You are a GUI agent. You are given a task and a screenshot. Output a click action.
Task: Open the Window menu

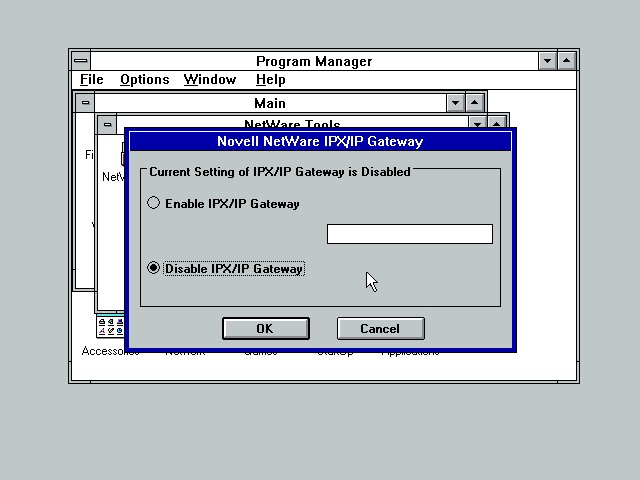pos(210,80)
